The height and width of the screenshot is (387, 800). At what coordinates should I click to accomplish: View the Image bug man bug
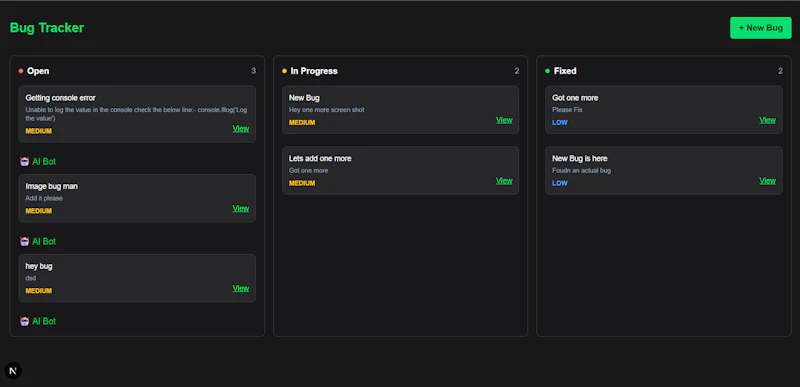(241, 208)
